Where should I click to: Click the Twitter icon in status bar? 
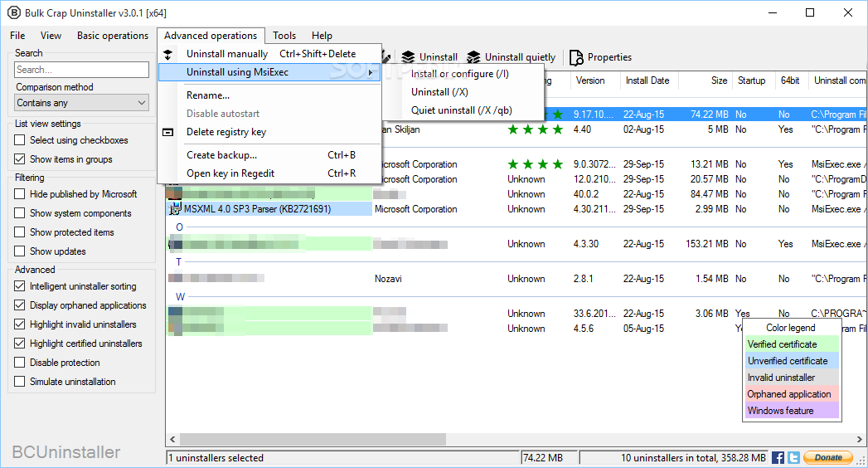click(793, 457)
